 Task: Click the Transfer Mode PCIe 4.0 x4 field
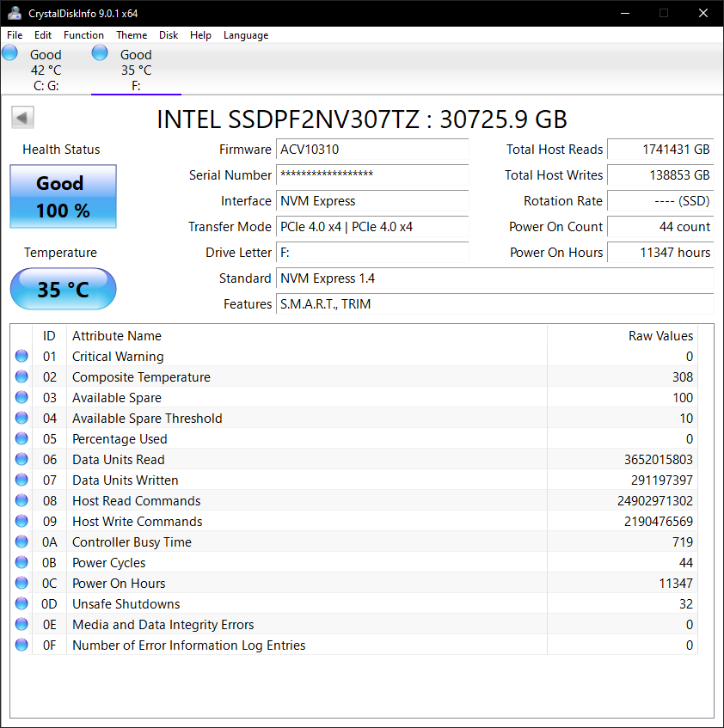click(x=372, y=227)
